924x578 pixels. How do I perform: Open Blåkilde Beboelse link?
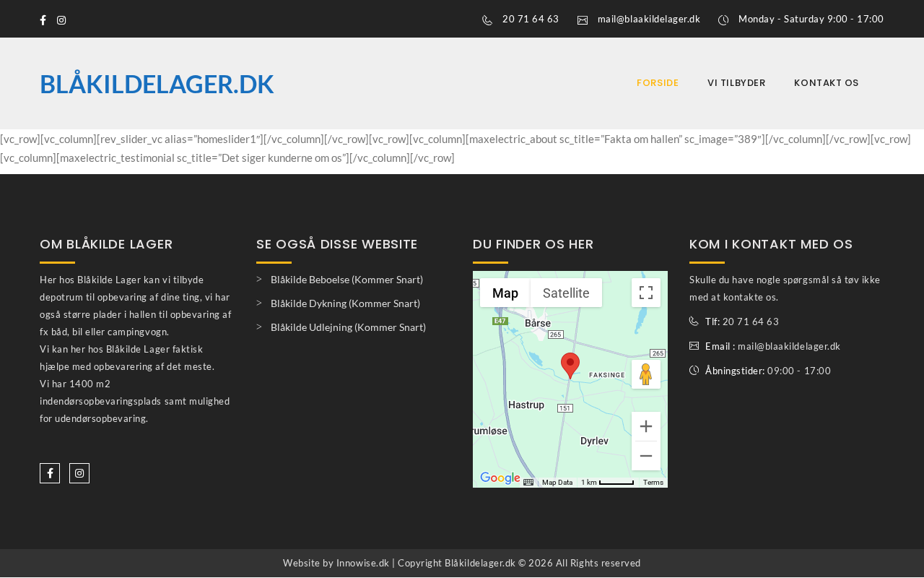(x=346, y=280)
